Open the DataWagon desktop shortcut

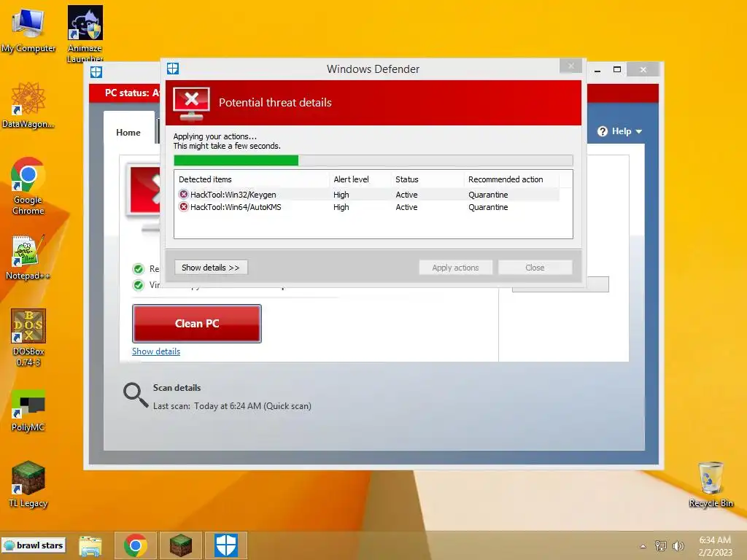(28, 105)
